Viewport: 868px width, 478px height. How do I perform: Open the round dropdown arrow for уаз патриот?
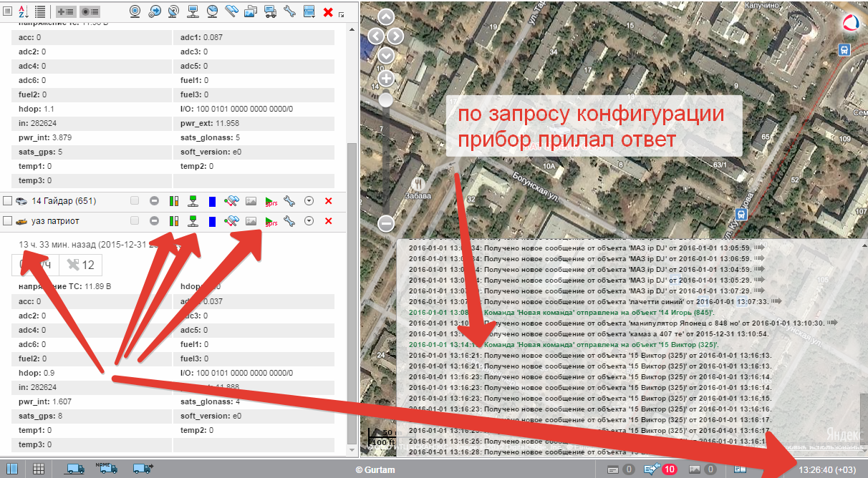(x=309, y=221)
